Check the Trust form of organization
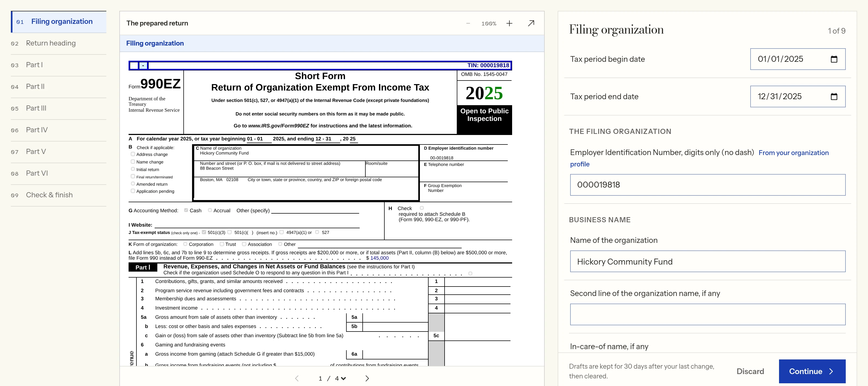Screen dimensions: 868x386 222,244
